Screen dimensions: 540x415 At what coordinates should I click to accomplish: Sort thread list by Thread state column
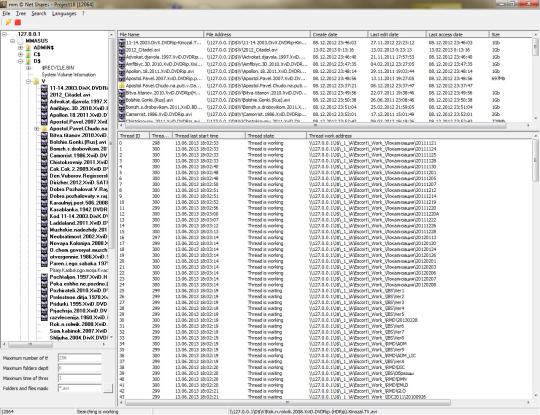(x=276, y=136)
